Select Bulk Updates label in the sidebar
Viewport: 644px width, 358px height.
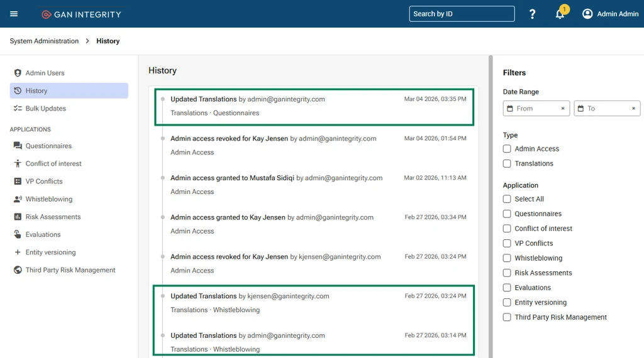(45, 108)
